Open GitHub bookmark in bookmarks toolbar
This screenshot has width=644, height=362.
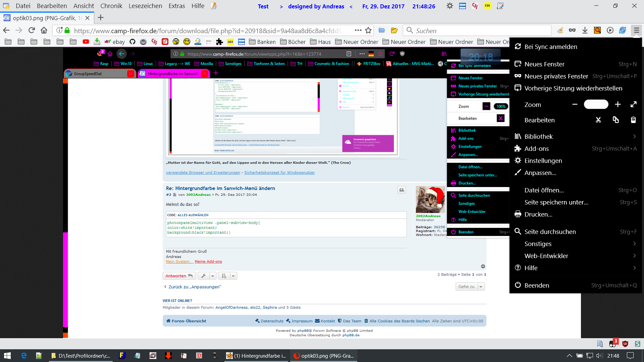132,42
